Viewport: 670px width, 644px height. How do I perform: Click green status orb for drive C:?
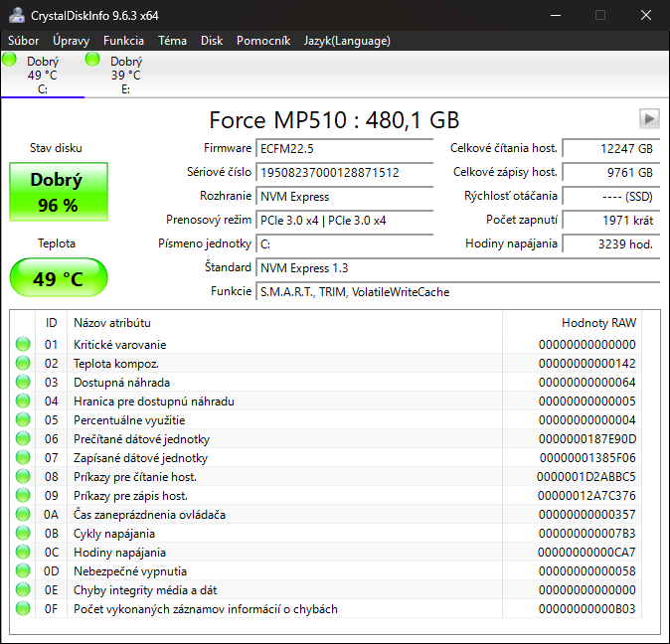pyautogui.click(x=9, y=59)
